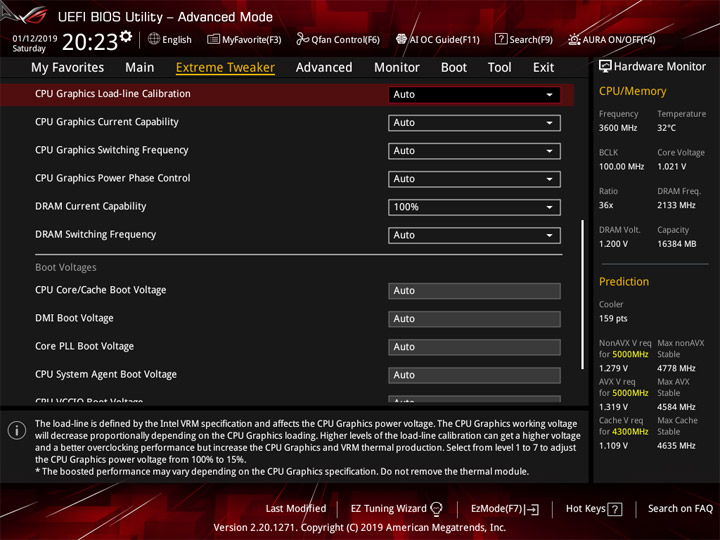Screen dimensions: 720x540
Task: Click the 16384 MB capacity value
Action: (676, 244)
